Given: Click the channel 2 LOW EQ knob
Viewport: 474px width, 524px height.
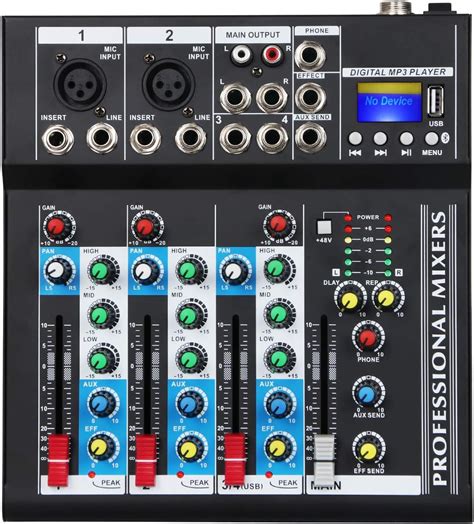Looking at the screenshot, I should tap(190, 359).
